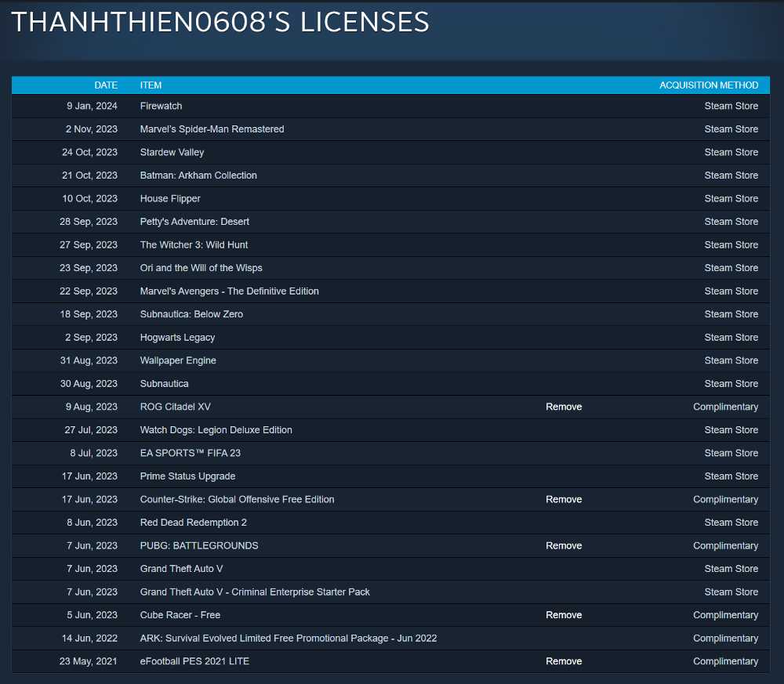The width and height of the screenshot is (784, 684).
Task: Click Remove next to PUBG: BATTLEGROUNDS
Action: pos(564,545)
